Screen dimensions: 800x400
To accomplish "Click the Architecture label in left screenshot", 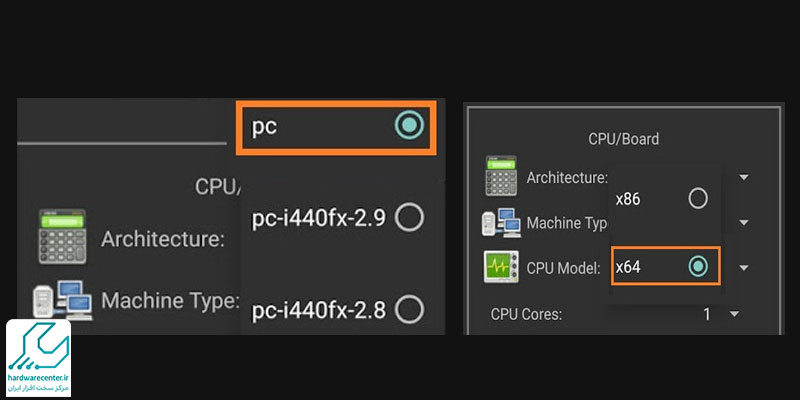I will click(162, 239).
